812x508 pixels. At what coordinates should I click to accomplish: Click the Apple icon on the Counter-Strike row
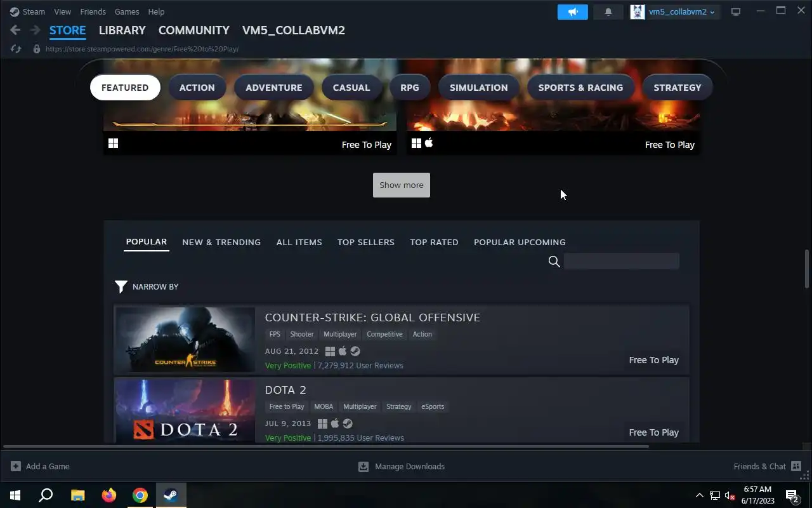(x=343, y=351)
